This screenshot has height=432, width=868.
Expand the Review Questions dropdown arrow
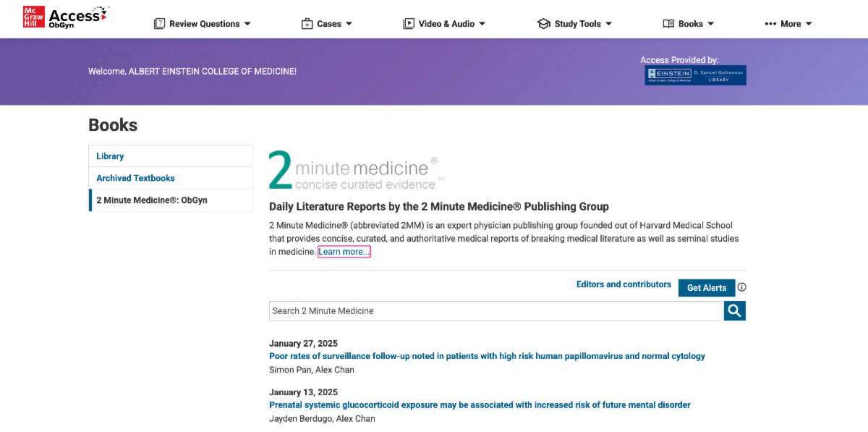coord(247,24)
